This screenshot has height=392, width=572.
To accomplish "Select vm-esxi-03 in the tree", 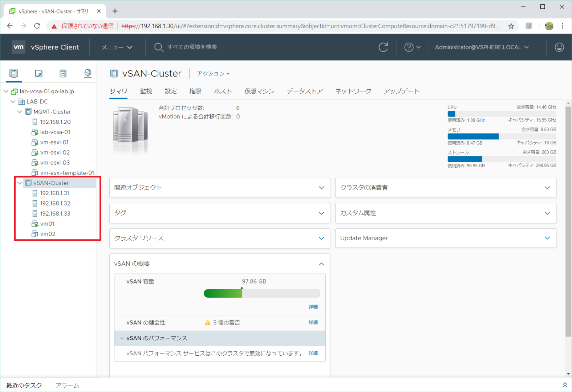I will (54, 163).
